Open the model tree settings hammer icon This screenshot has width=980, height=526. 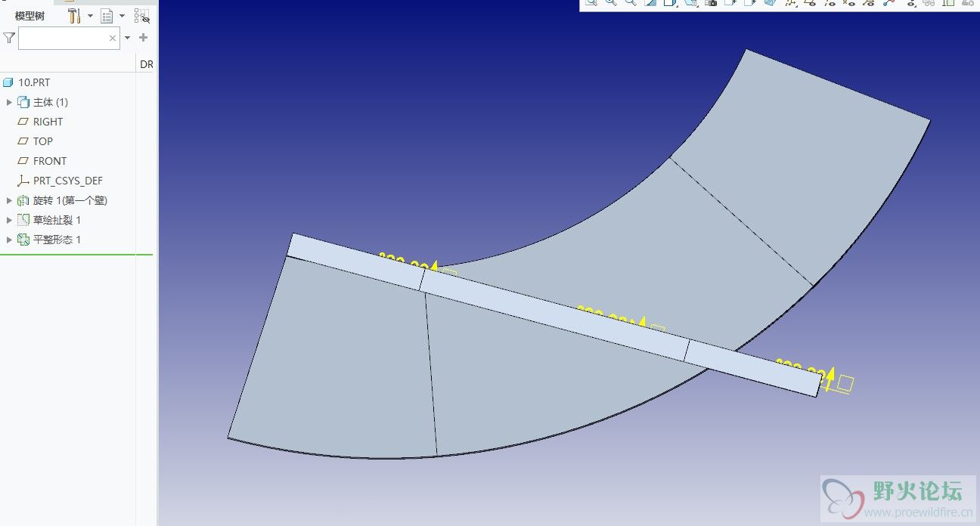(x=74, y=15)
